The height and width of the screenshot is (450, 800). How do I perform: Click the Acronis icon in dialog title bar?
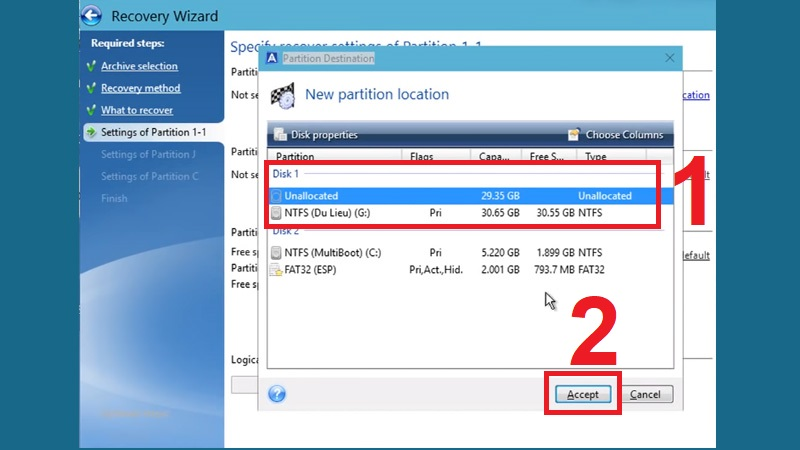point(272,58)
